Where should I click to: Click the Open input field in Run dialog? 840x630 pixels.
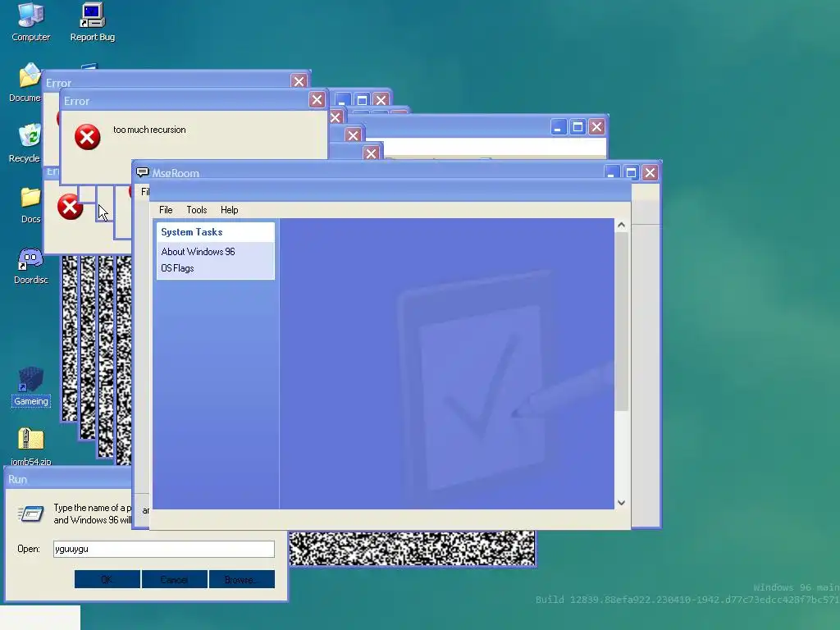click(164, 549)
